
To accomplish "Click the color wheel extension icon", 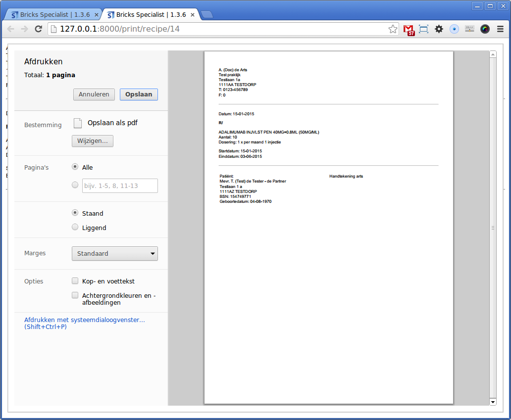I will pyautogui.click(x=485, y=29).
